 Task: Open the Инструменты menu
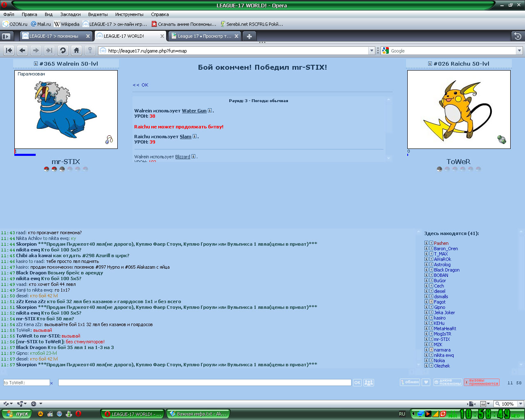129,14
